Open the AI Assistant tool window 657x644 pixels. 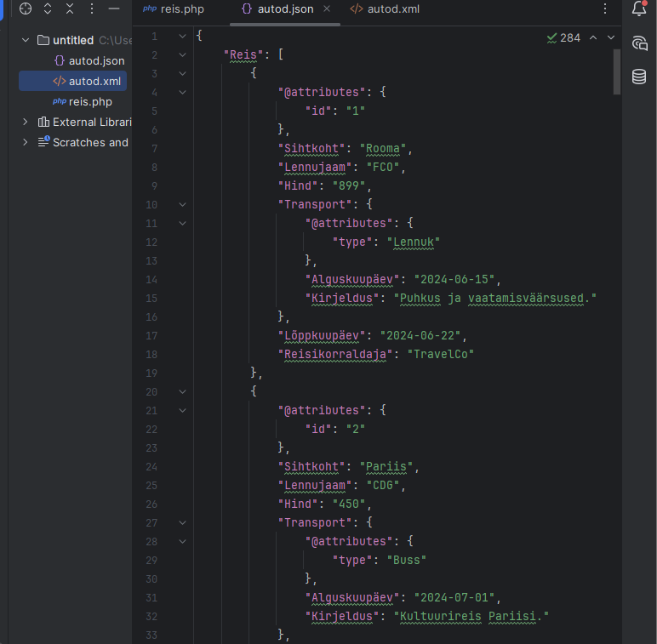(639, 43)
